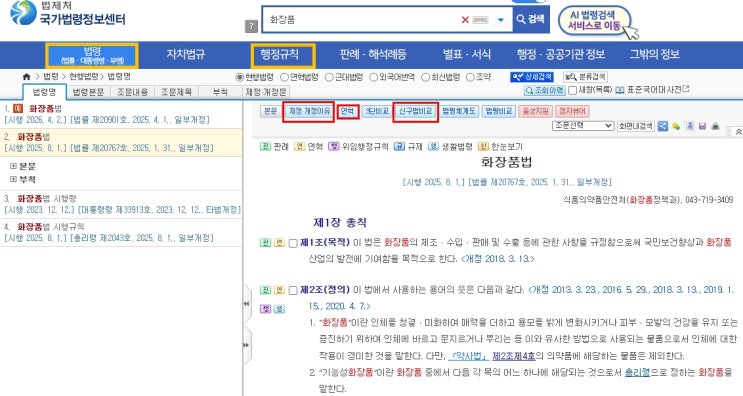Switch to the 법령명 search tab
This screenshot has width=743, height=396.
click(x=44, y=92)
